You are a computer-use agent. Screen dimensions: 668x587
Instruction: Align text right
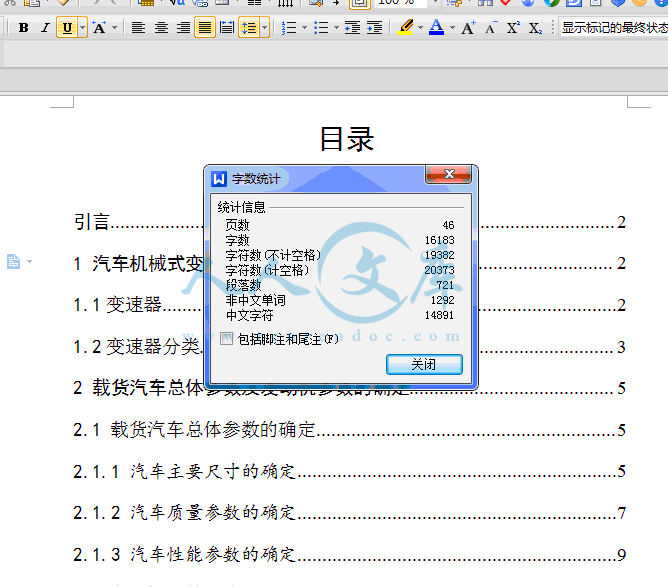183,28
